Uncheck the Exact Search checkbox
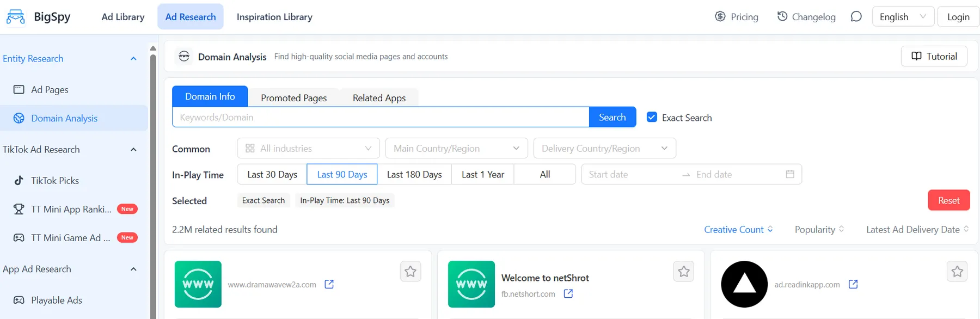This screenshot has width=980, height=319. (652, 117)
